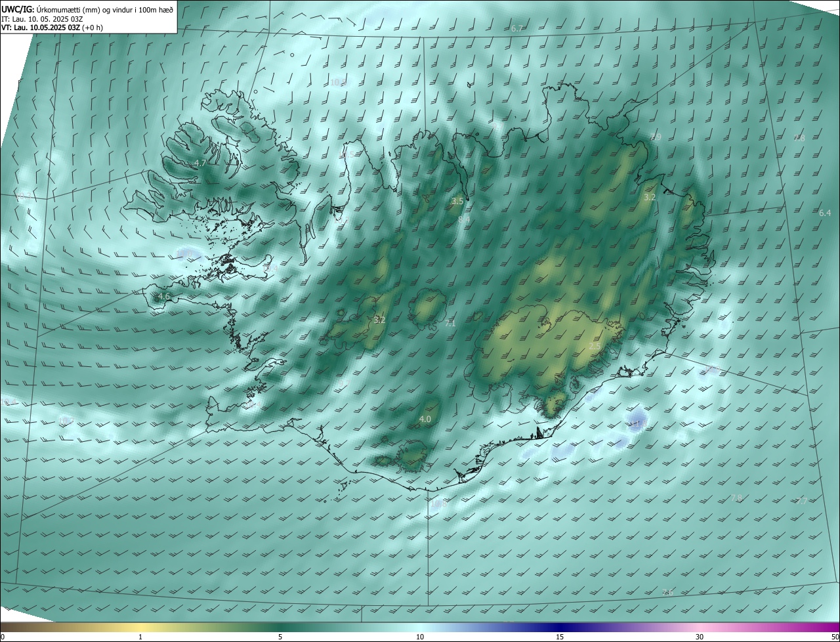Click the 8.4 value below 3.5
The width and height of the screenshot is (840, 642).
click(x=464, y=219)
